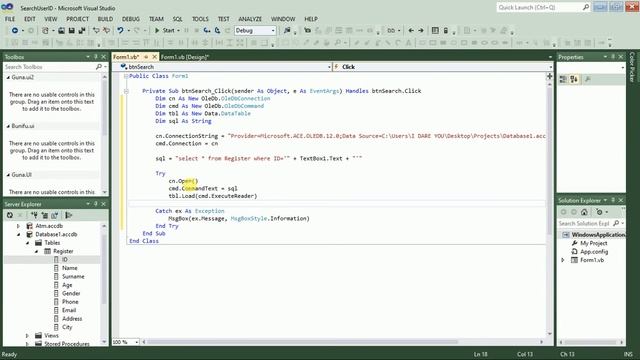640x360 pixels.
Task: Click the Solution Explorer Home icon
Action: point(584,212)
